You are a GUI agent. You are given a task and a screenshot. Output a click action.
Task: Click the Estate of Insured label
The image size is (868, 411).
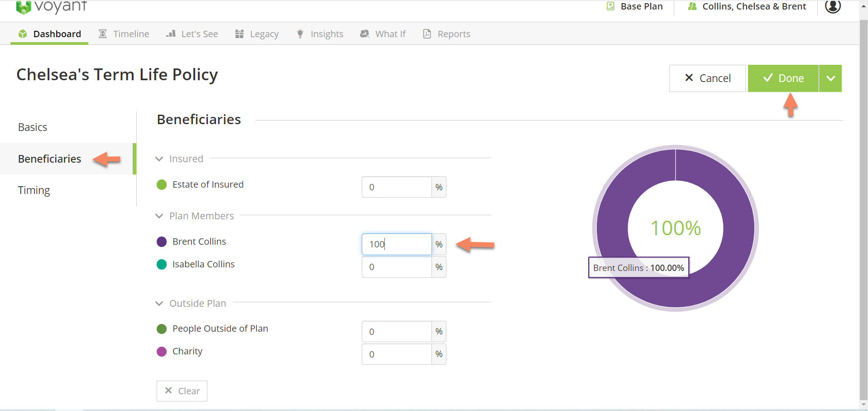click(208, 184)
